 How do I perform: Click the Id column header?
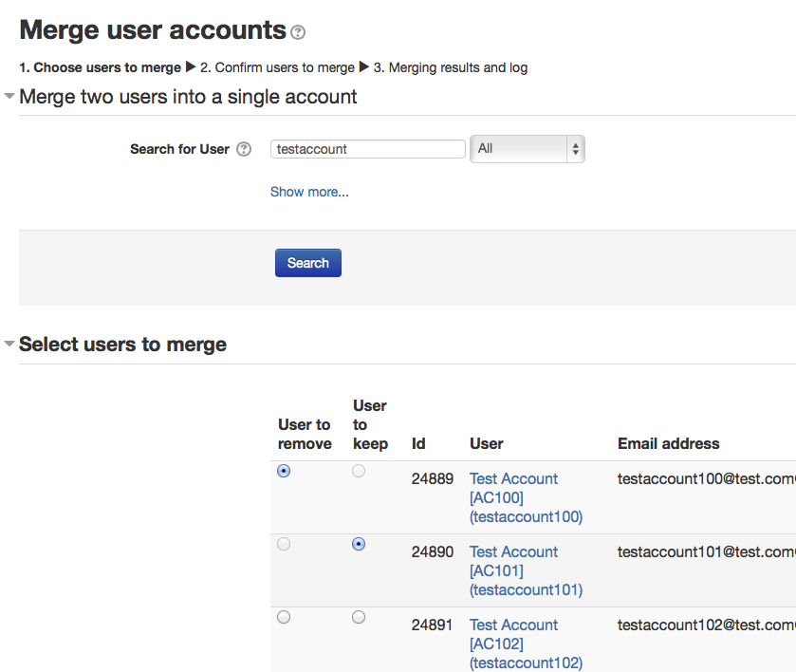click(x=418, y=444)
